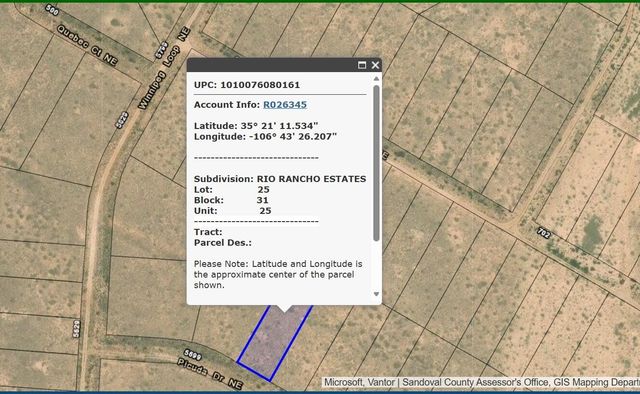Click the Unit: 25 row
Image resolution: width=640 pixels, height=394 pixels.
click(x=233, y=211)
